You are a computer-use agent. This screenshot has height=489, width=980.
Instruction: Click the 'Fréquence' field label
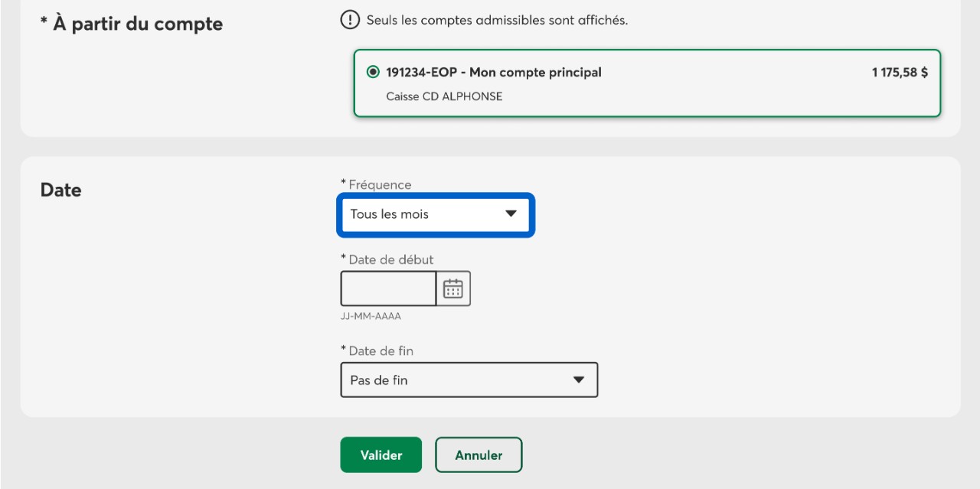point(379,184)
